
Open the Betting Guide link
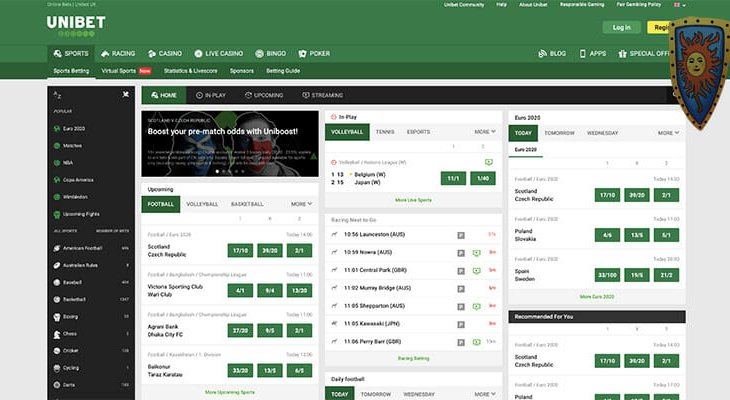click(x=283, y=71)
